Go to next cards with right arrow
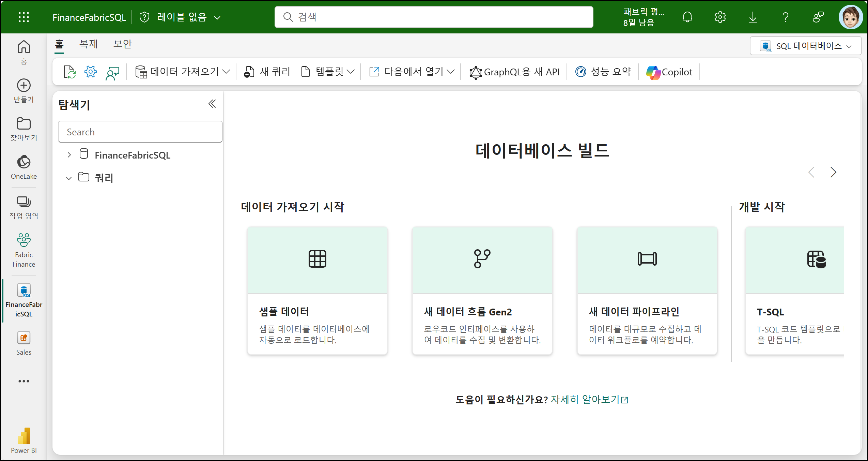Image resolution: width=868 pixels, height=461 pixels. coord(833,172)
